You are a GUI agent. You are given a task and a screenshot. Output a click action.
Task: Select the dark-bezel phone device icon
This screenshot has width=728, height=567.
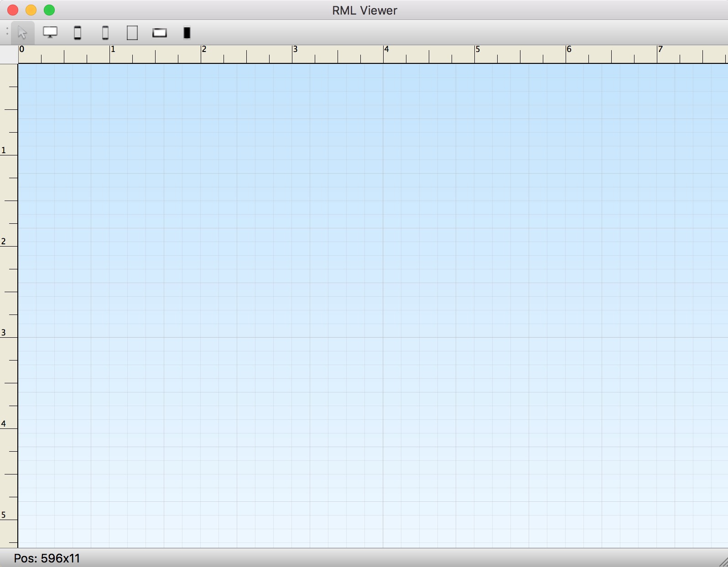point(78,33)
